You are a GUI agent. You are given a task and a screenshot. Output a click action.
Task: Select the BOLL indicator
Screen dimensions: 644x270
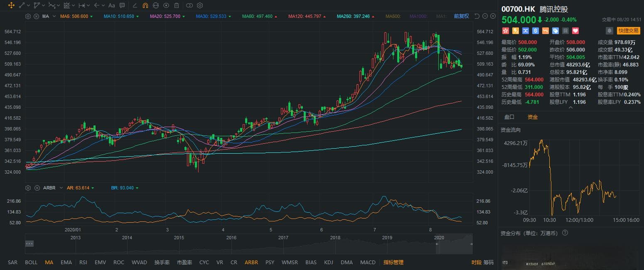coord(31,263)
